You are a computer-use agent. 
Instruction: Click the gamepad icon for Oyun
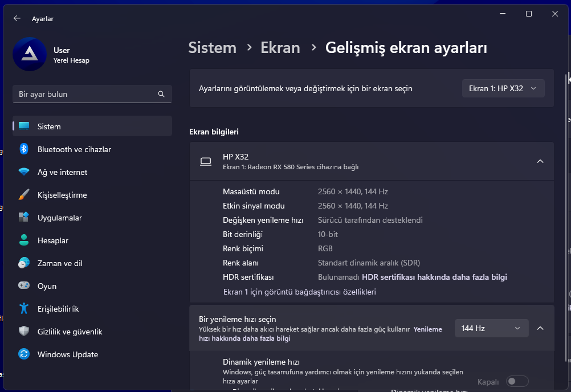[x=24, y=285]
